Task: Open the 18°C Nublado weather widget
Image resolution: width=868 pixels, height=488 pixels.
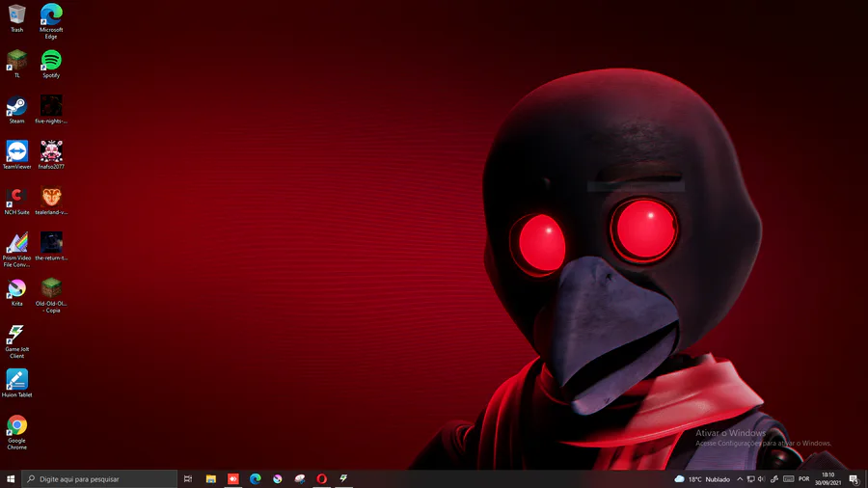Action: coord(702,479)
